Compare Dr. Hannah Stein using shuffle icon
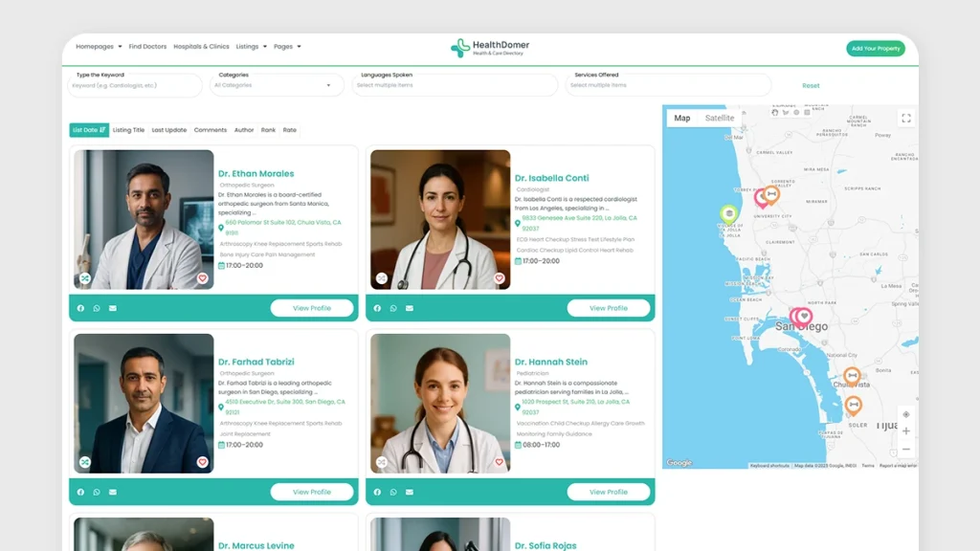Image resolution: width=980 pixels, height=551 pixels. click(x=382, y=462)
